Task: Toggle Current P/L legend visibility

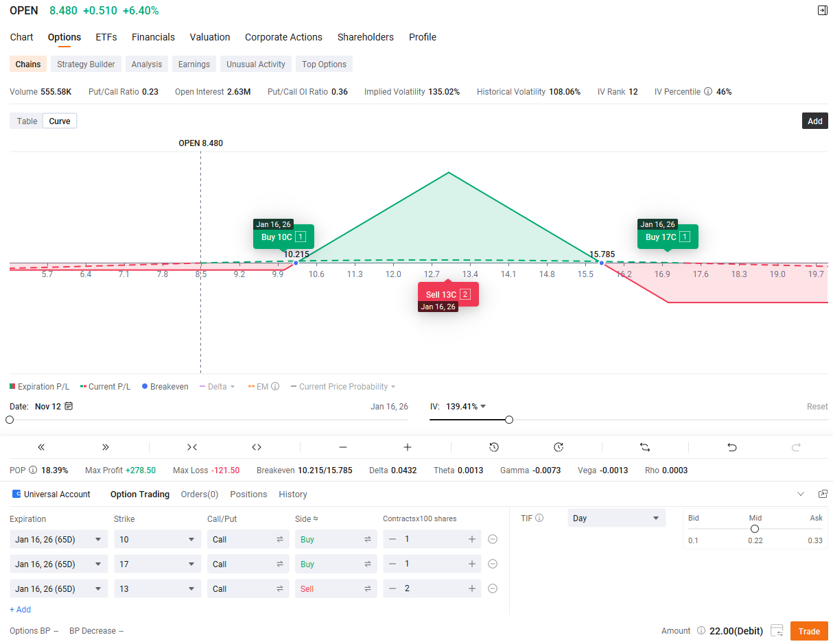Action: [x=105, y=386]
